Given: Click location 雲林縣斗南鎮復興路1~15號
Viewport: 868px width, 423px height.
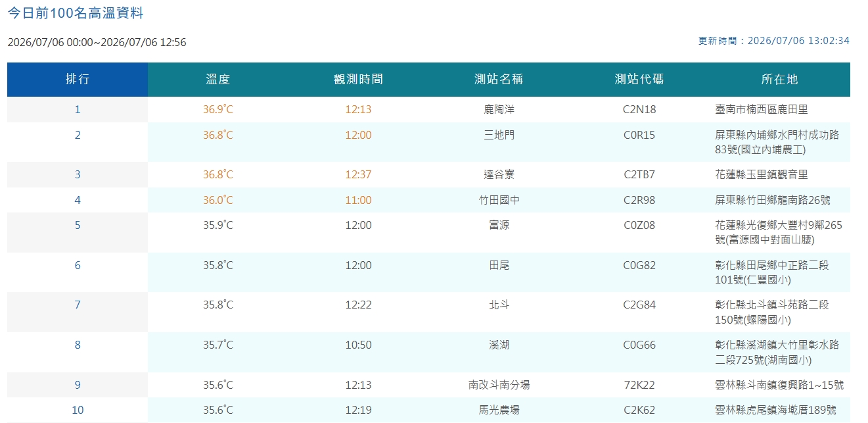Looking at the screenshot, I should 779,385.
